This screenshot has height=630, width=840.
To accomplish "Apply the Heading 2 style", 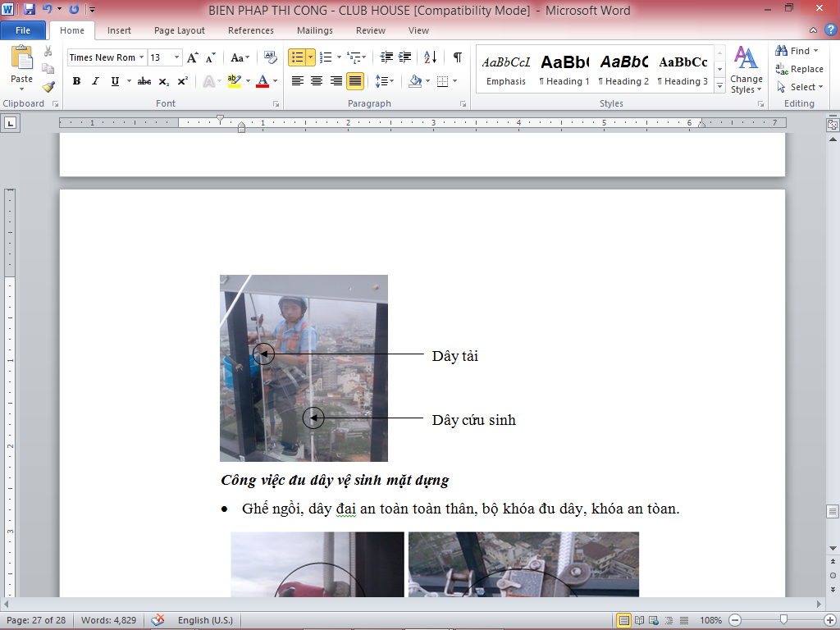I will [x=623, y=71].
